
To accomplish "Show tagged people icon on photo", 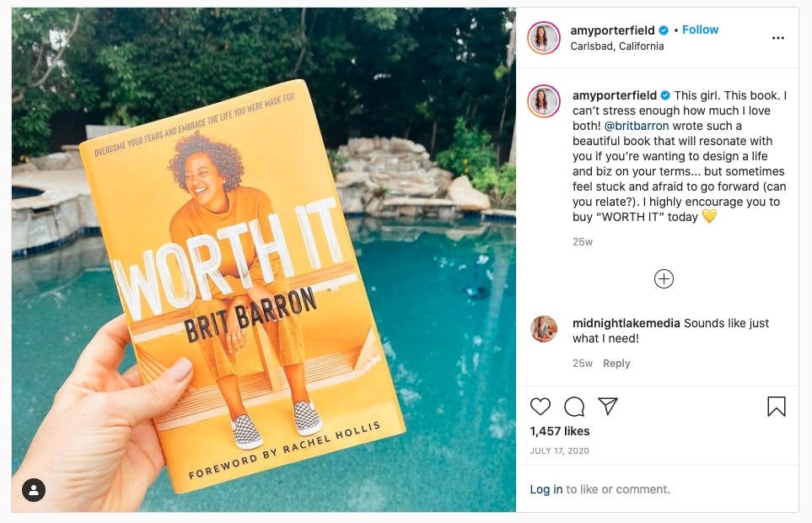I will point(34,490).
